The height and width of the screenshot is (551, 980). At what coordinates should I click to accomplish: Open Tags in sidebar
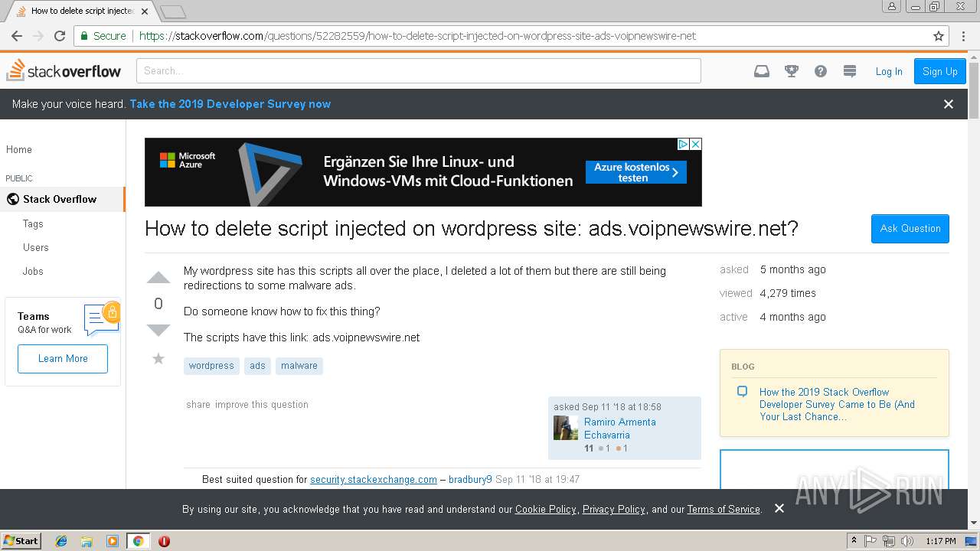(x=33, y=223)
